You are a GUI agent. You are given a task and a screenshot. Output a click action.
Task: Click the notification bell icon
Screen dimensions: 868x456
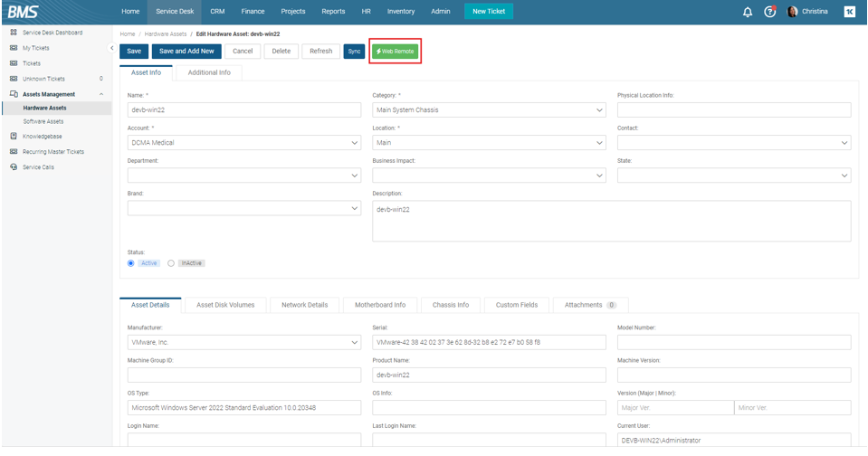[748, 12]
